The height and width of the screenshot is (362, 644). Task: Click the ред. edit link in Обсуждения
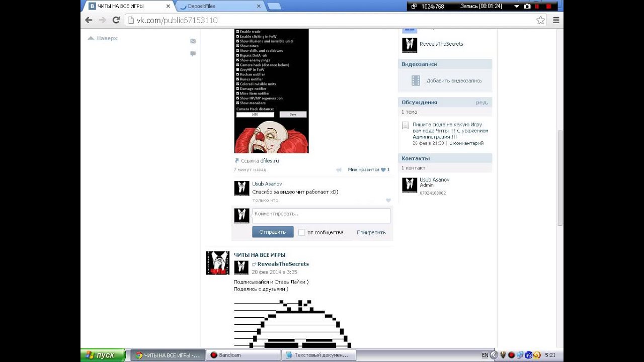[x=482, y=102]
